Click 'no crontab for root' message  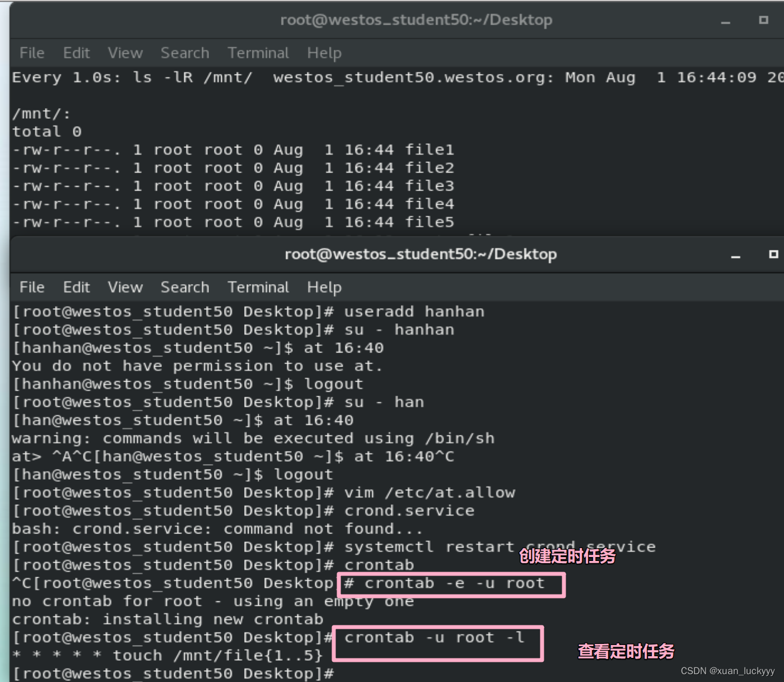coord(213,601)
